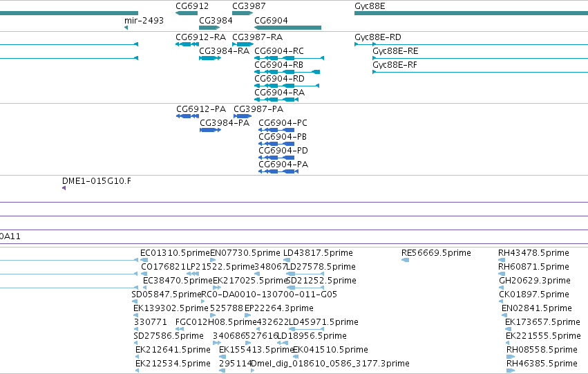Image resolution: width=588 pixels, height=374 pixels.
Task: Click the SD21252.5prime EST label
Action: point(321,281)
